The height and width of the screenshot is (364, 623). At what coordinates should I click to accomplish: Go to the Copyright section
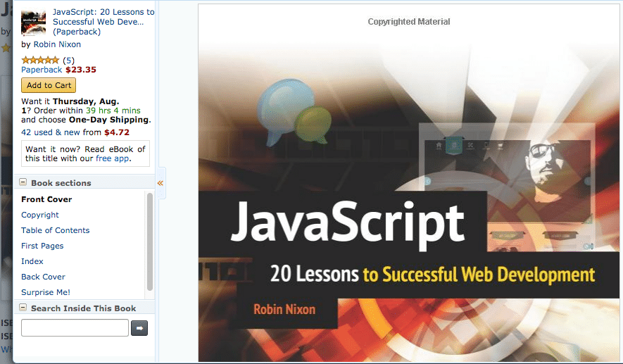[x=39, y=215]
